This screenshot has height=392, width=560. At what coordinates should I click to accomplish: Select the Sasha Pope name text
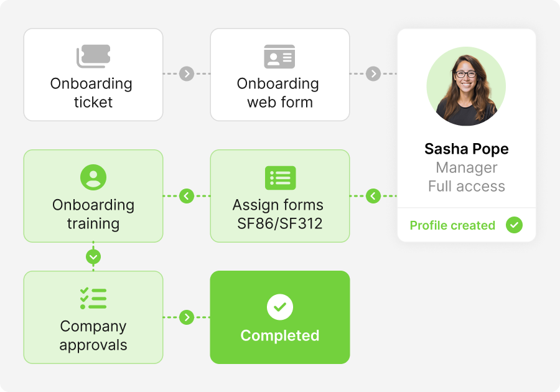click(466, 149)
